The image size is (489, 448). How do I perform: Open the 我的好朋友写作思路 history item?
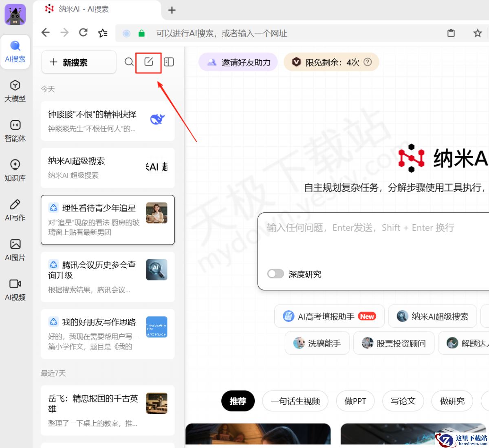pyautogui.click(x=108, y=334)
